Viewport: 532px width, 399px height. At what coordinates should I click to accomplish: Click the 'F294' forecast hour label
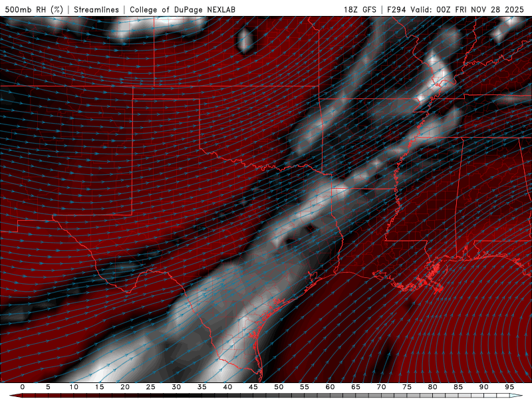pyautogui.click(x=396, y=9)
